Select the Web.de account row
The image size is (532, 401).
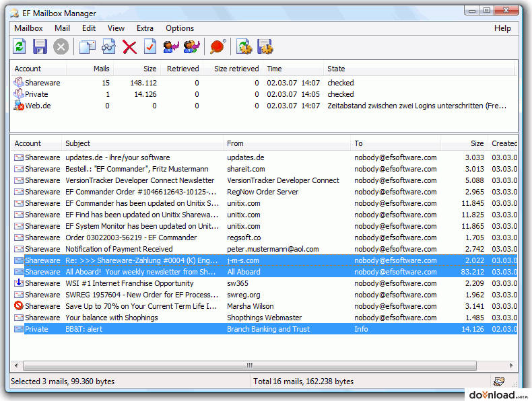pos(264,106)
